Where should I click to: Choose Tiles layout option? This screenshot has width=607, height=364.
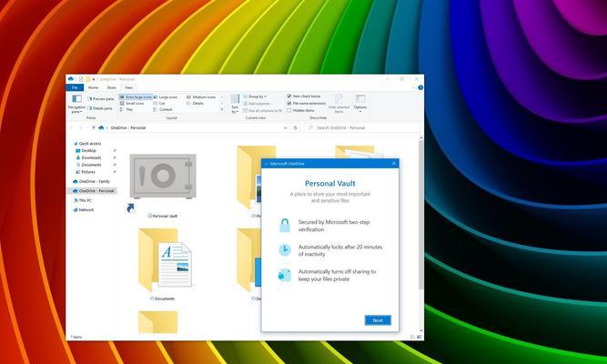pos(126,109)
